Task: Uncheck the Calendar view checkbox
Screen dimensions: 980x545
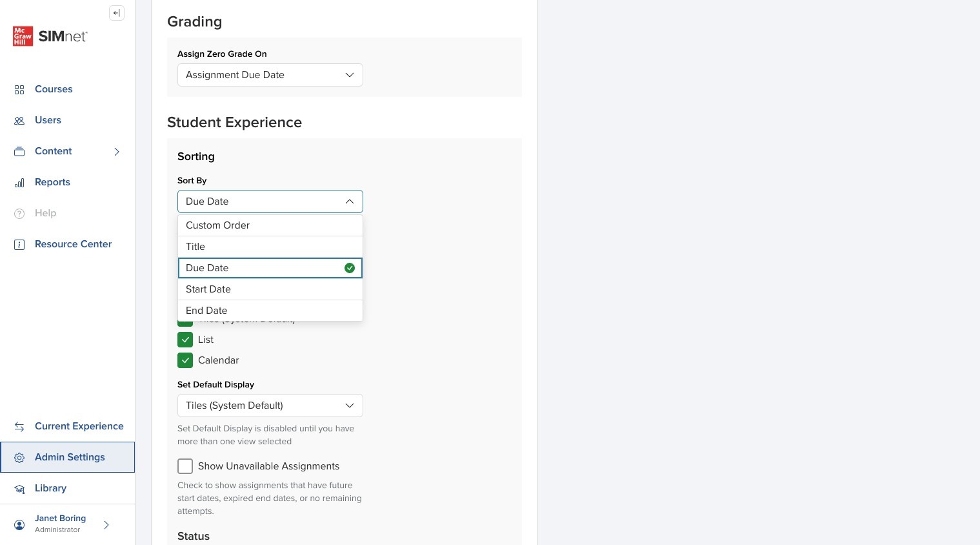Action: point(185,360)
